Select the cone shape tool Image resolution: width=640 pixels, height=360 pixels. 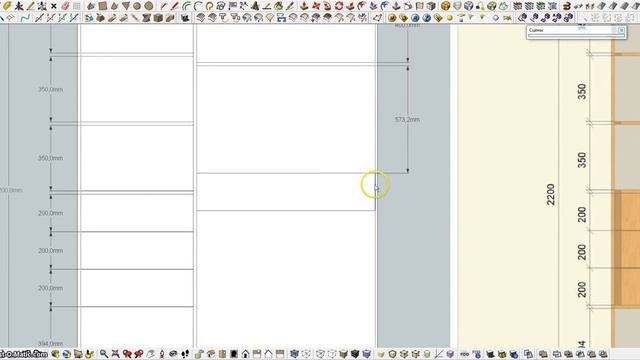click(x=114, y=6)
